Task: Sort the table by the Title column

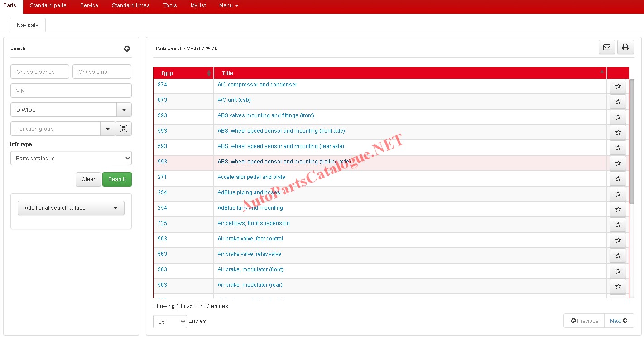Action: click(x=410, y=73)
